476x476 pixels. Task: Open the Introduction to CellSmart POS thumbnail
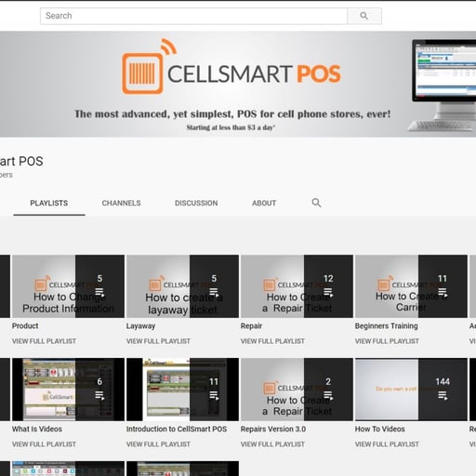(x=182, y=390)
